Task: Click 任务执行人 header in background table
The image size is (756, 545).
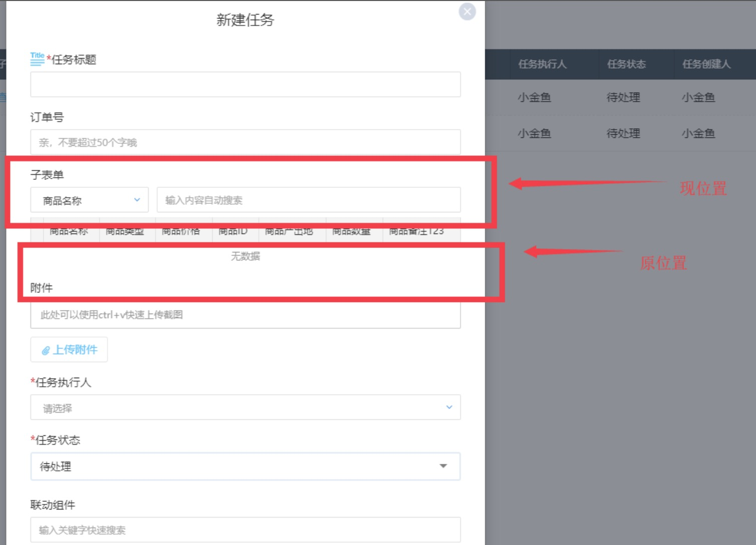Action: point(542,64)
